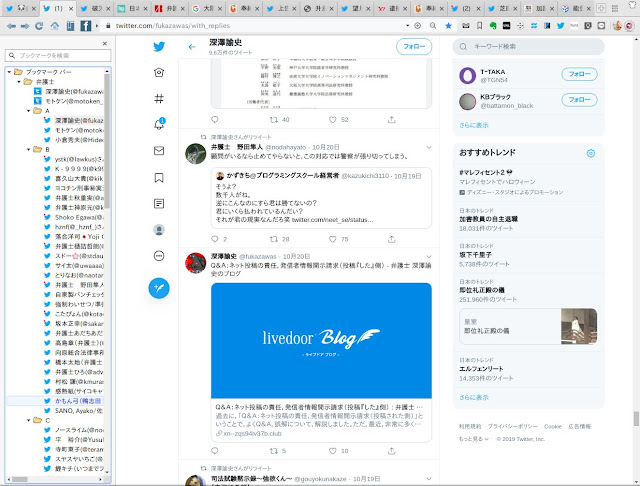Click in the キーワード検索 search field
640x486 pixels.
point(529,47)
